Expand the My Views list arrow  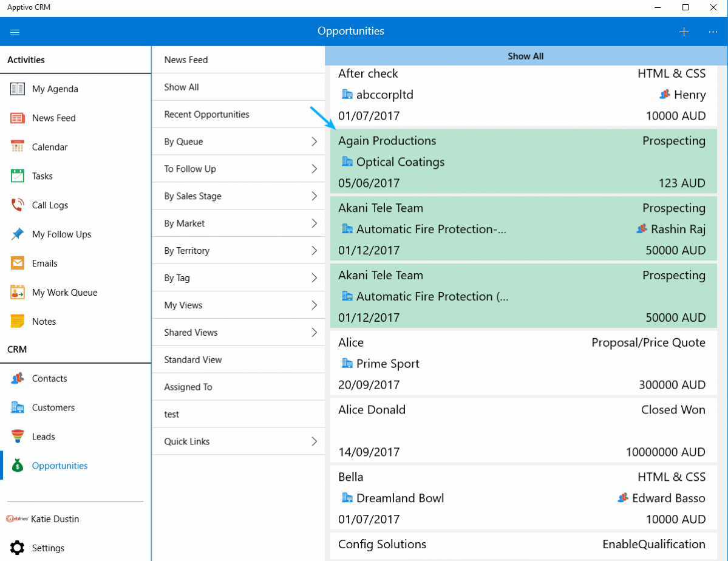point(314,305)
